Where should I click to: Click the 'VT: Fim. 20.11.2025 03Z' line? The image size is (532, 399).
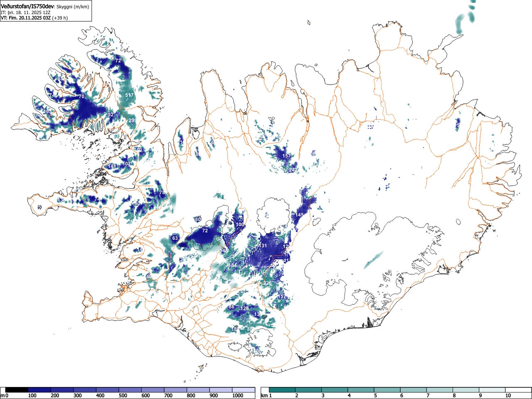click(x=26, y=18)
